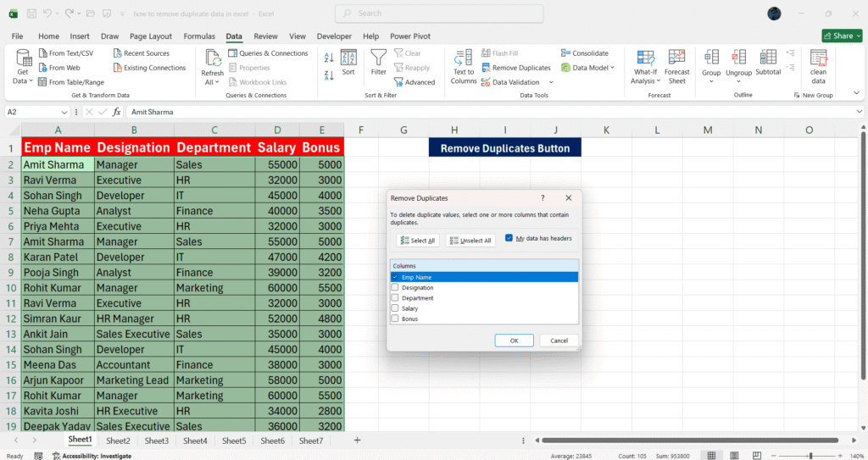Open Accessibility Investigate status

click(92, 456)
